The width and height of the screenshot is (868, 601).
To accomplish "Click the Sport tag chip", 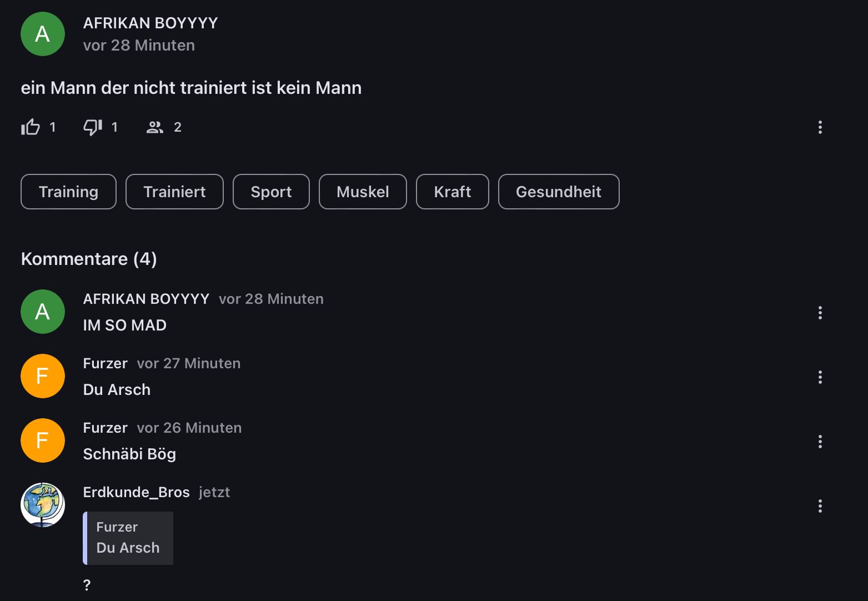I will point(271,192).
